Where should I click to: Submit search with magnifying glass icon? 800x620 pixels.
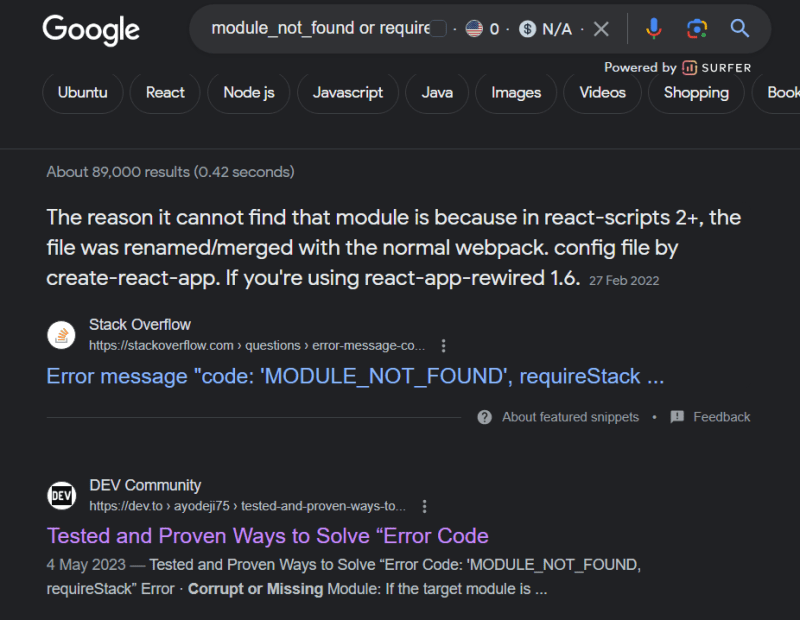tap(740, 29)
